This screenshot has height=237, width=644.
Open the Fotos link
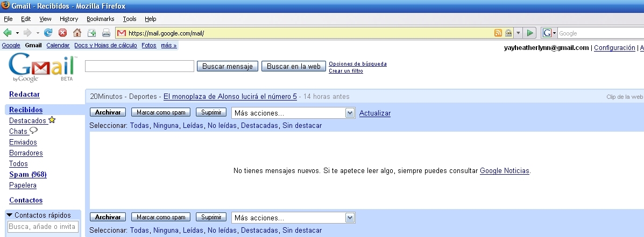point(149,46)
